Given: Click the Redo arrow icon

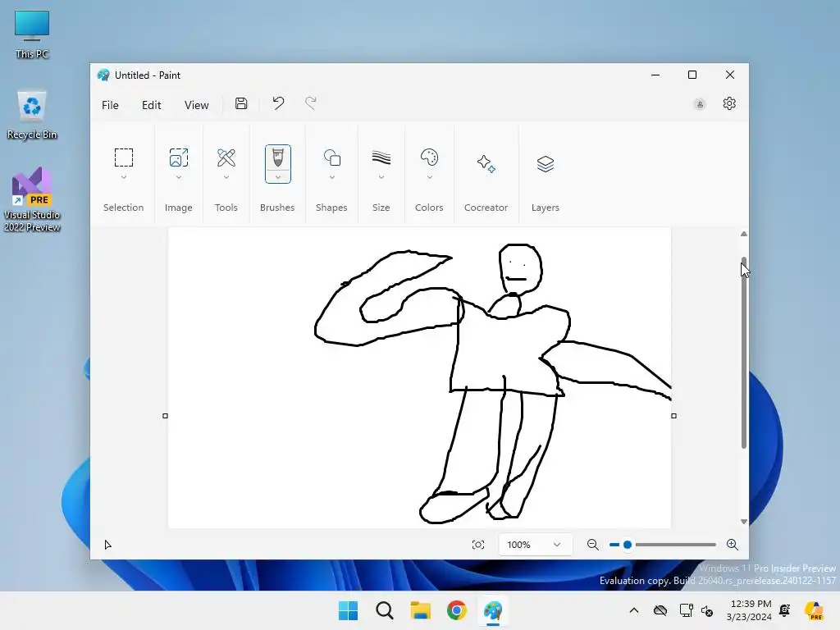Looking at the screenshot, I should tap(311, 103).
